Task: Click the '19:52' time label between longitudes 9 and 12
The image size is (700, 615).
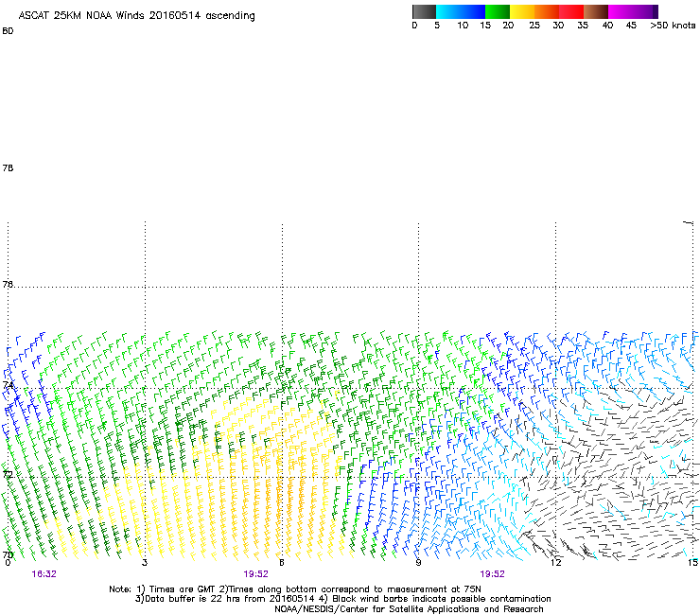Action: tap(492, 574)
